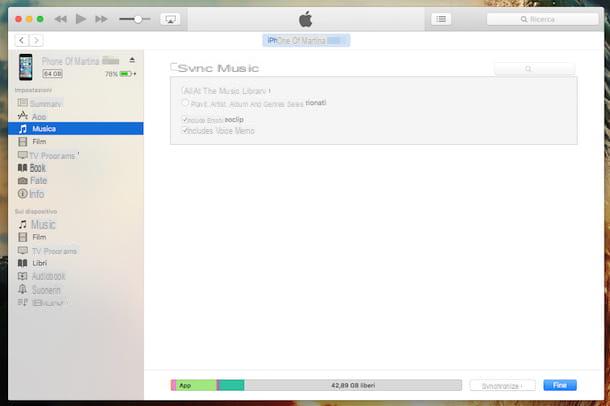This screenshot has height=406, width=610.
Task: Click the blue Fine button
Action: [560, 385]
